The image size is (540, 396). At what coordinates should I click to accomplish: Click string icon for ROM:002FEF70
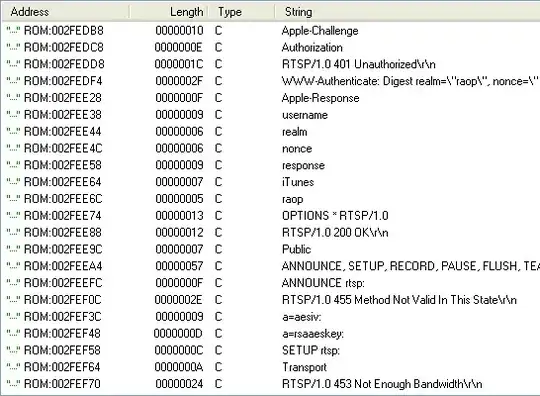[13, 384]
